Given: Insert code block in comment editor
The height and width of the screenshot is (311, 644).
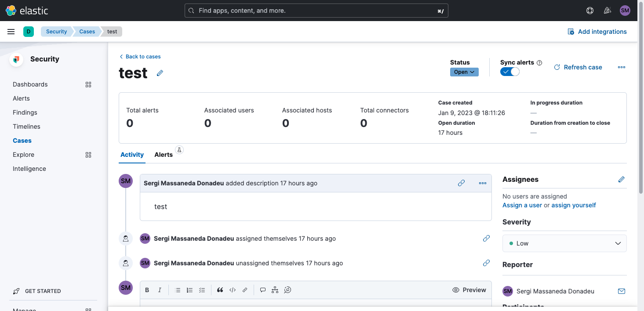Looking at the screenshot, I should (x=233, y=290).
